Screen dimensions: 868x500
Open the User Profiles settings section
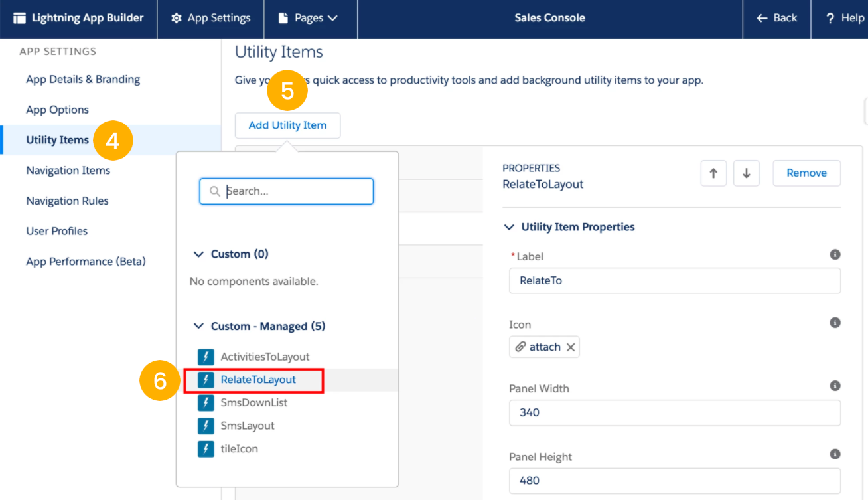coord(56,230)
